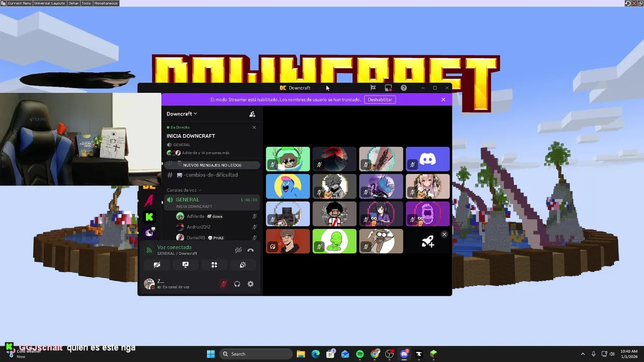Close the Streamer mode banner
This screenshot has height=362, width=644.
point(443,100)
